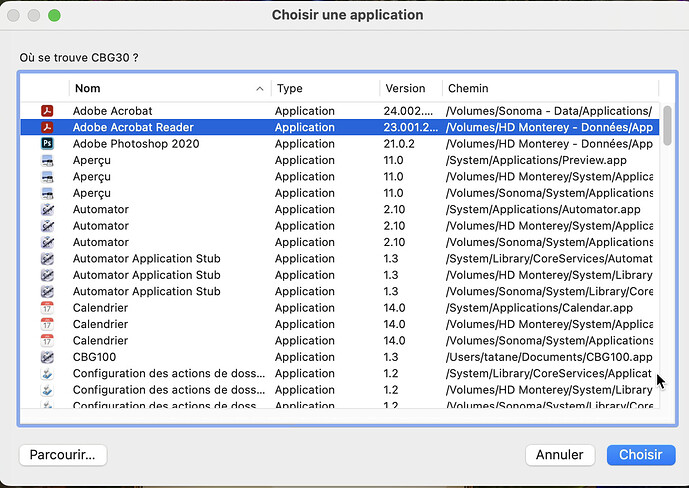
Task: Click Calendrier icon in the Calendar.app row
Action: click(47, 307)
